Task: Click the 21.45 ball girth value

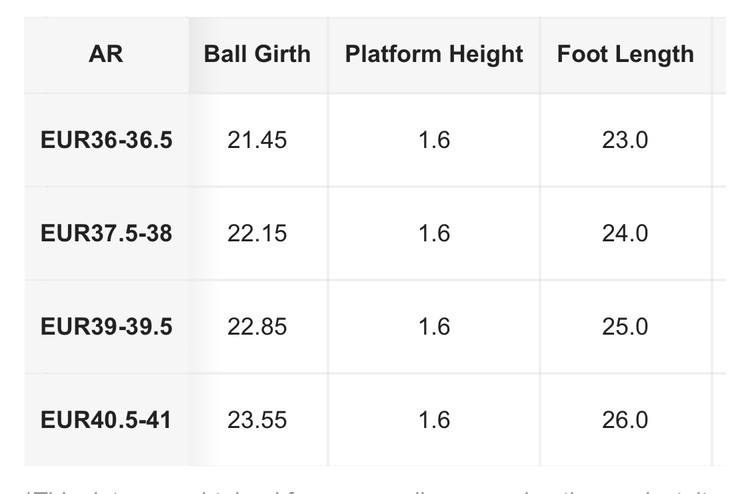Action: [x=257, y=140]
